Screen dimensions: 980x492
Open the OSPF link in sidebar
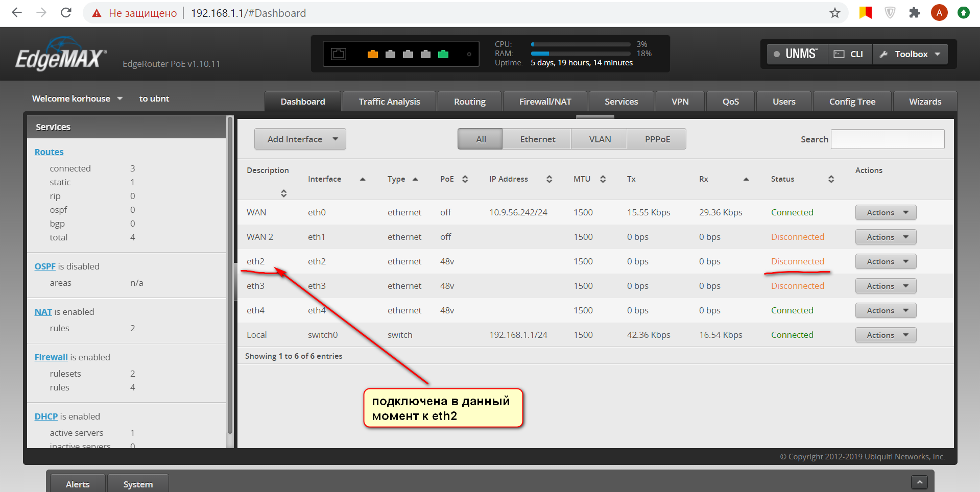pyautogui.click(x=45, y=266)
